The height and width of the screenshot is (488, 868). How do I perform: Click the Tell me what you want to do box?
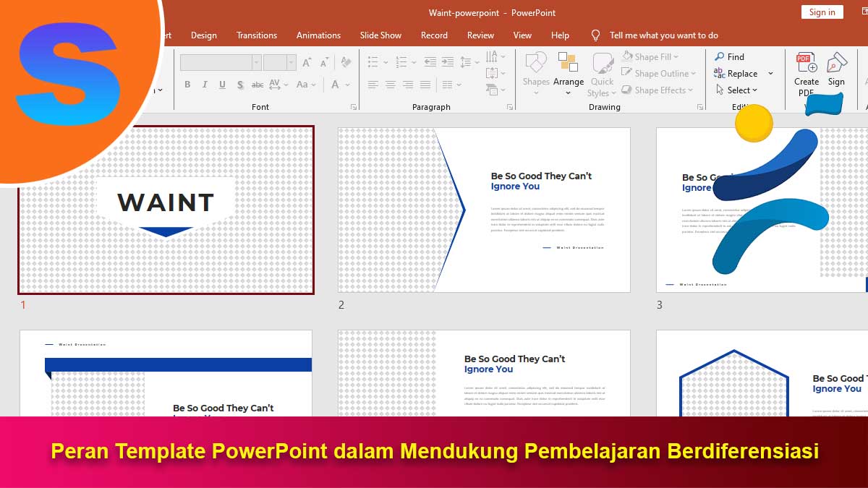coord(663,35)
